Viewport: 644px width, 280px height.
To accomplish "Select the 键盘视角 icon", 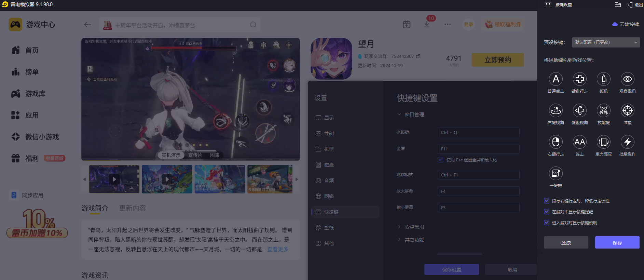I will pos(580,110).
